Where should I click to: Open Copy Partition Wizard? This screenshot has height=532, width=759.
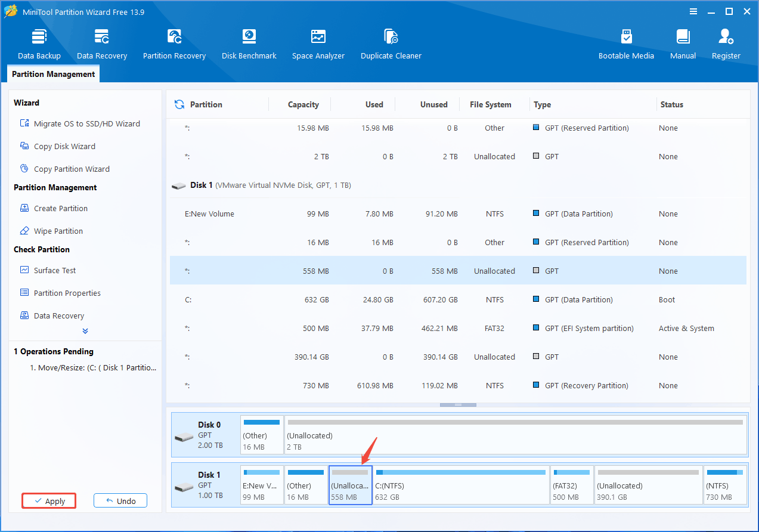click(64, 169)
